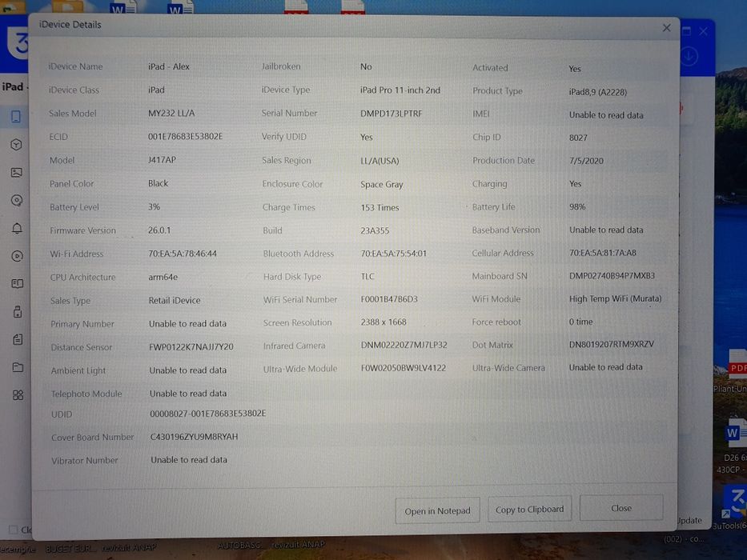
Task: Click the Model value J417AP
Action: [162, 159]
